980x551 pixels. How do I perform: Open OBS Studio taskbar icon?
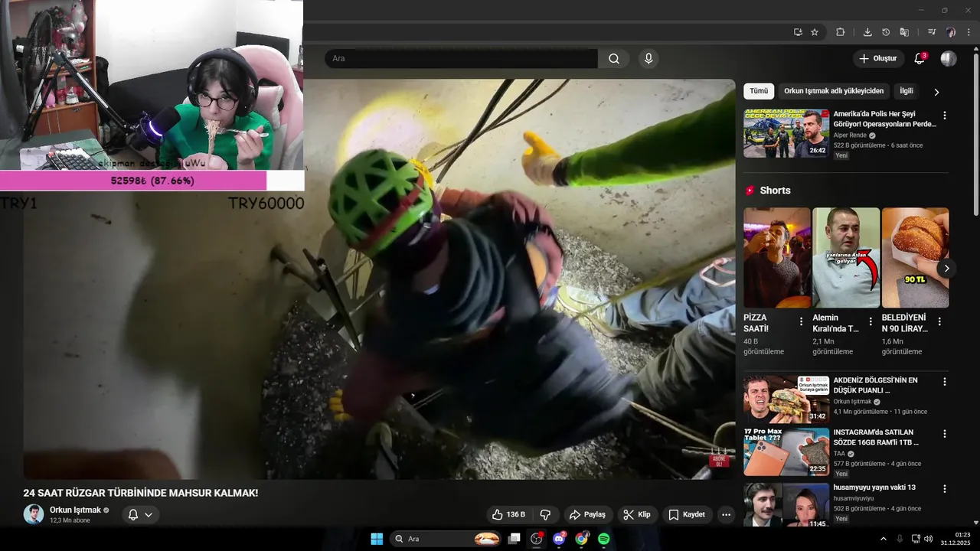(537, 539)
